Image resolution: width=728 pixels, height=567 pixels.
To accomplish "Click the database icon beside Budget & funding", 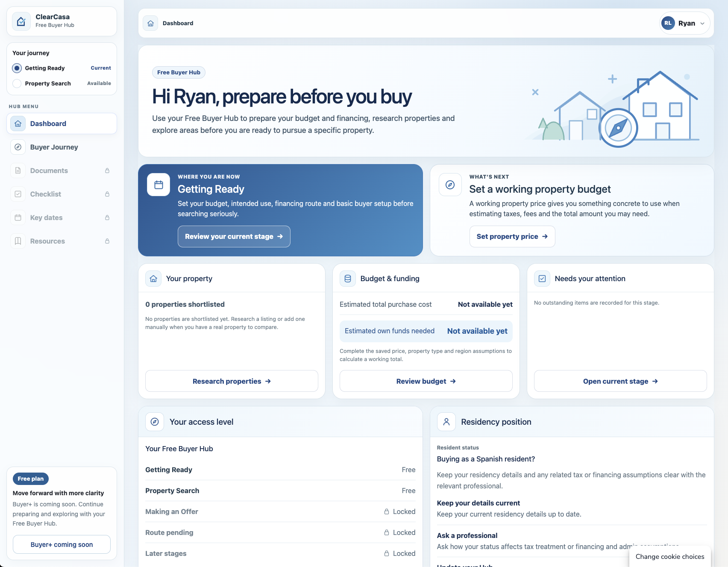I will (x=348, y=279).
